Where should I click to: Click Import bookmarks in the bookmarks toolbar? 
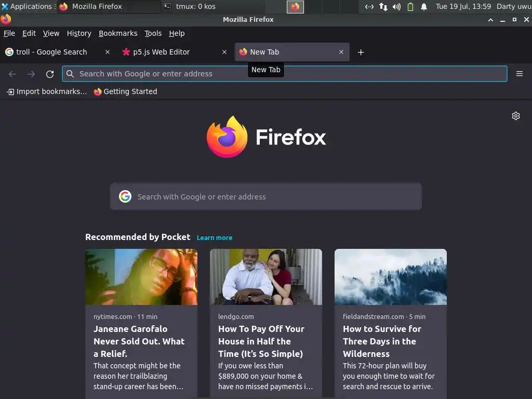click(47, 91)
